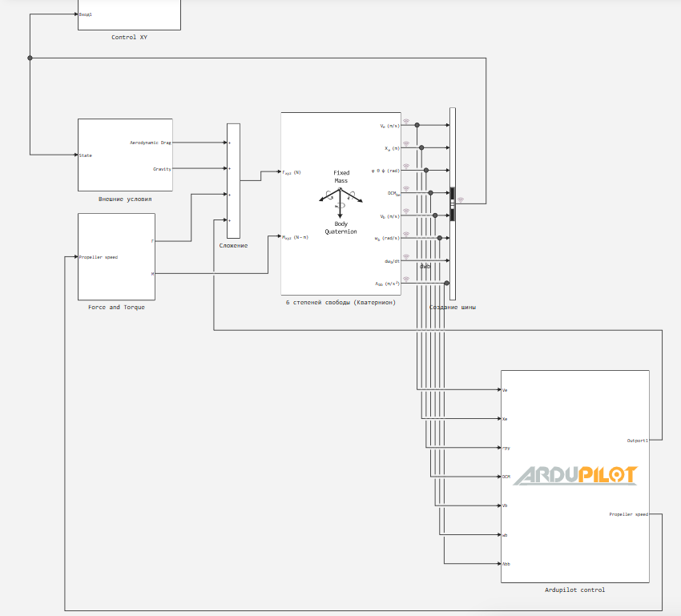
Task: Click the logging badge on the bus creator output
Action: (461, 200)
